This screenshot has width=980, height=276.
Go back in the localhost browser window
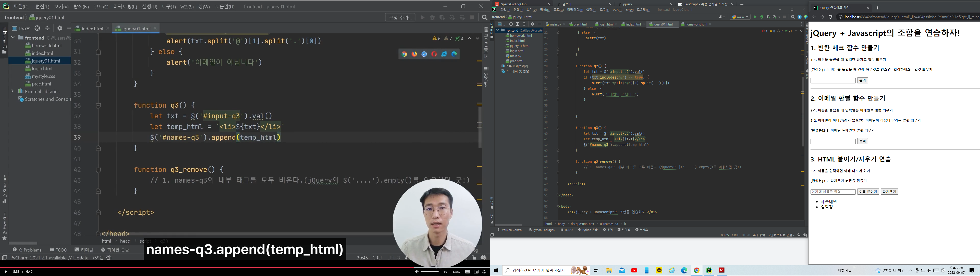tap(814, 17)
